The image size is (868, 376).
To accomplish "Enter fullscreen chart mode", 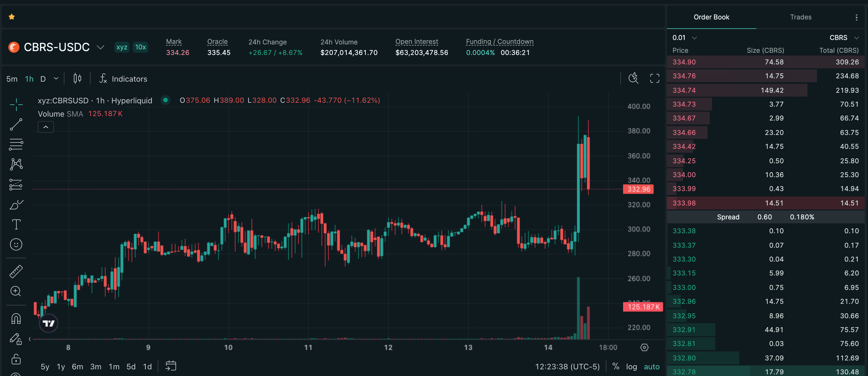I will coord(654,79).
